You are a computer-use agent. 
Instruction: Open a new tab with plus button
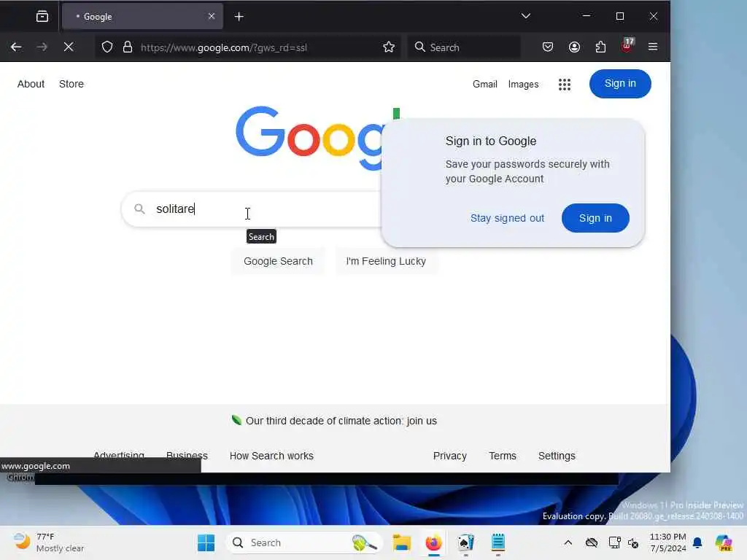click(239, 17)
